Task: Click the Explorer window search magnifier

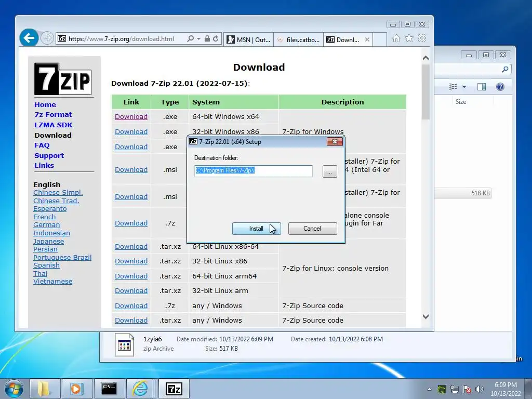Action: coord(505,69)
